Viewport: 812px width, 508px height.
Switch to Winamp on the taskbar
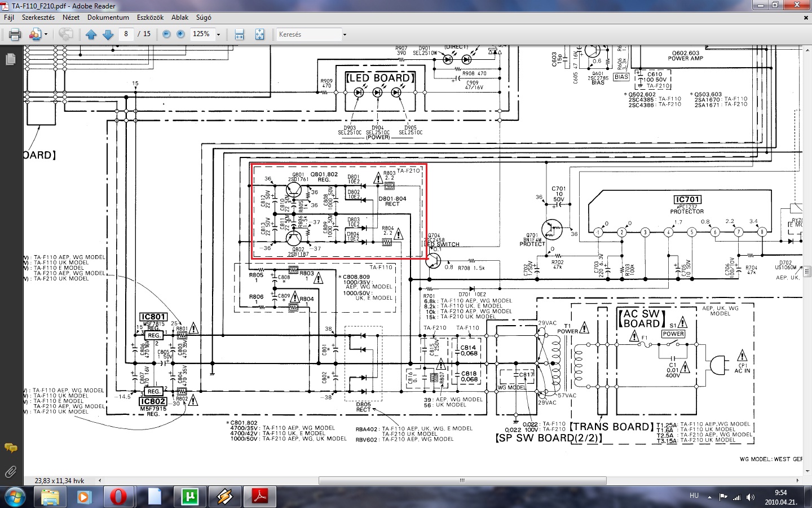[x=224, y=497]
